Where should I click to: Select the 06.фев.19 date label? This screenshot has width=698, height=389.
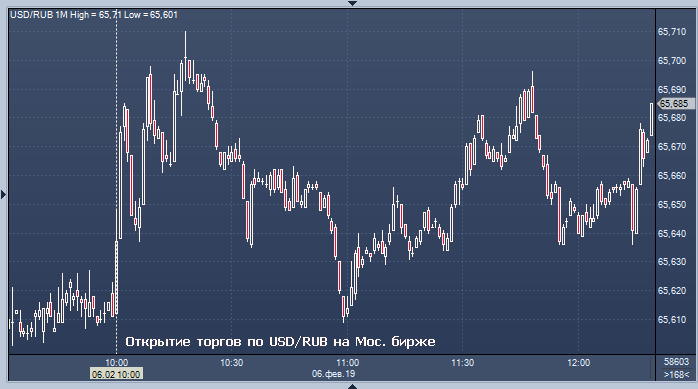pyautogui.click(x=333, y=374)
